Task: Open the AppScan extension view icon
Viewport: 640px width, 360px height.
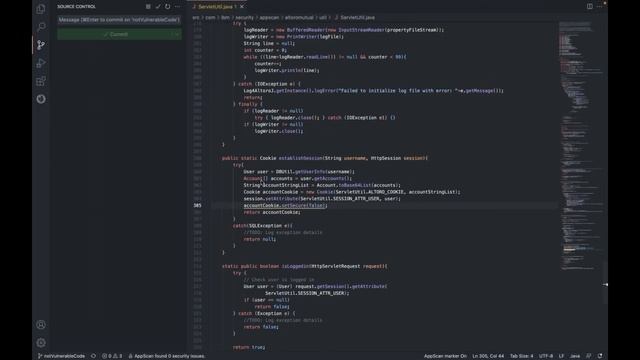Action: click(x=41, y=99)
